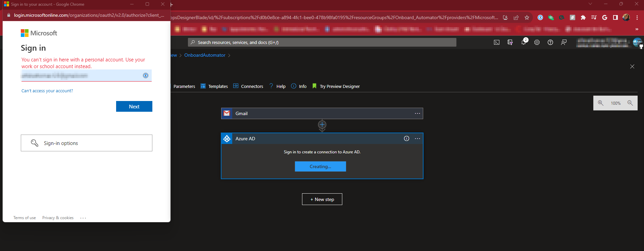Click the Azure AD connector icon

(x=227, y=139)
